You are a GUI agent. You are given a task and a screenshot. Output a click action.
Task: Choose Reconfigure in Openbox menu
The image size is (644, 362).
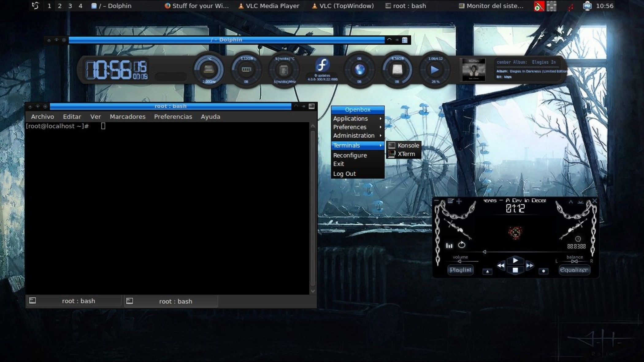pos(358,155)
